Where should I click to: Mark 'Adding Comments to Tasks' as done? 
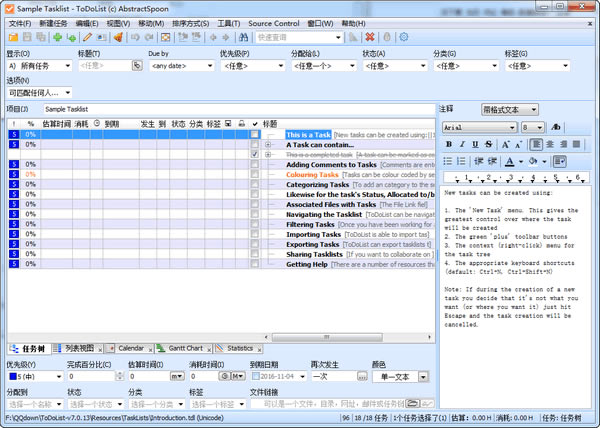pyautogui.click(x=255, y=165)
